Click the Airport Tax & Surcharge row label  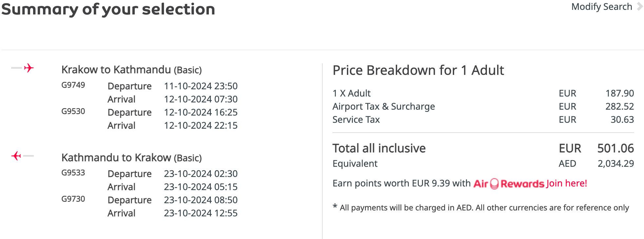point(383,106)
